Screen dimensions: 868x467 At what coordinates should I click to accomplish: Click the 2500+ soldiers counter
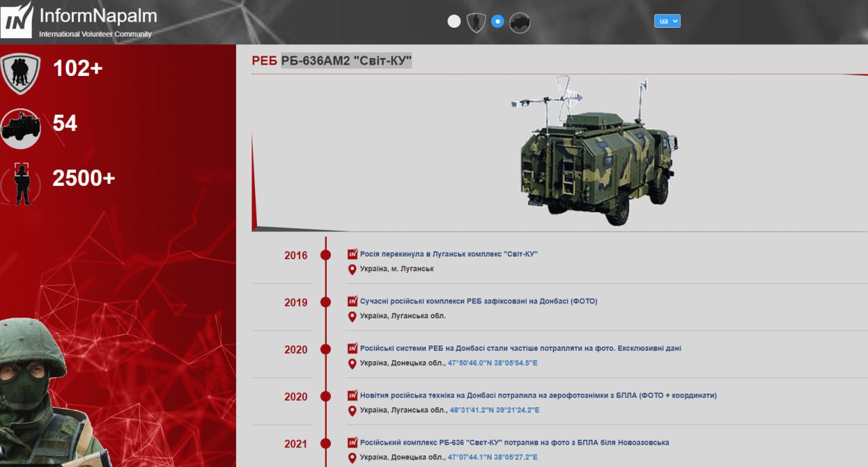(x=83, y=179)
